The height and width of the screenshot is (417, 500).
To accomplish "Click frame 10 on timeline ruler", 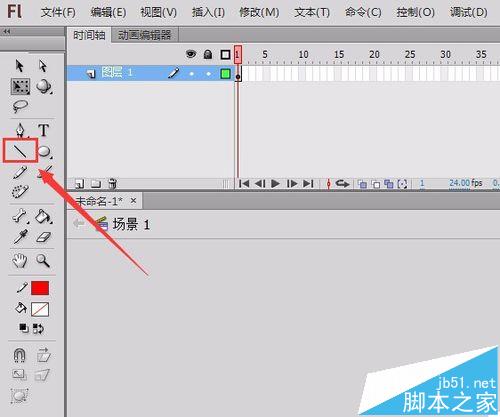I will tap(303, 54).
